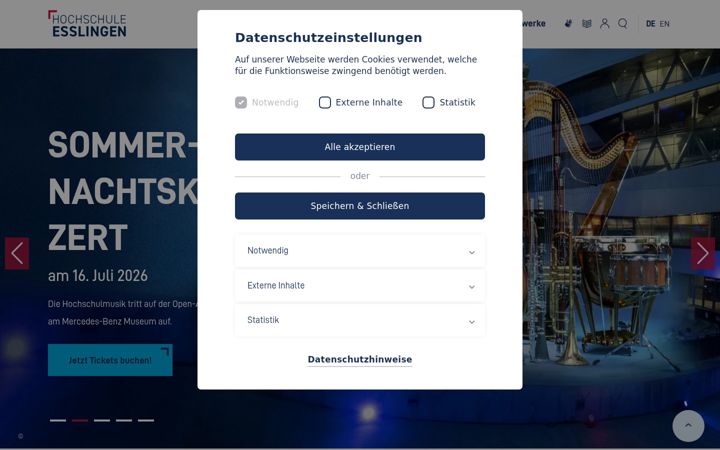Enable the Externe Inhalte checkbox

pos(325,102)
